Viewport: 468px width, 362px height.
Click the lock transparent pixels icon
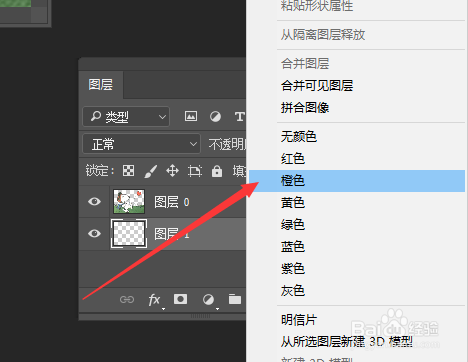tap(128, 171)
